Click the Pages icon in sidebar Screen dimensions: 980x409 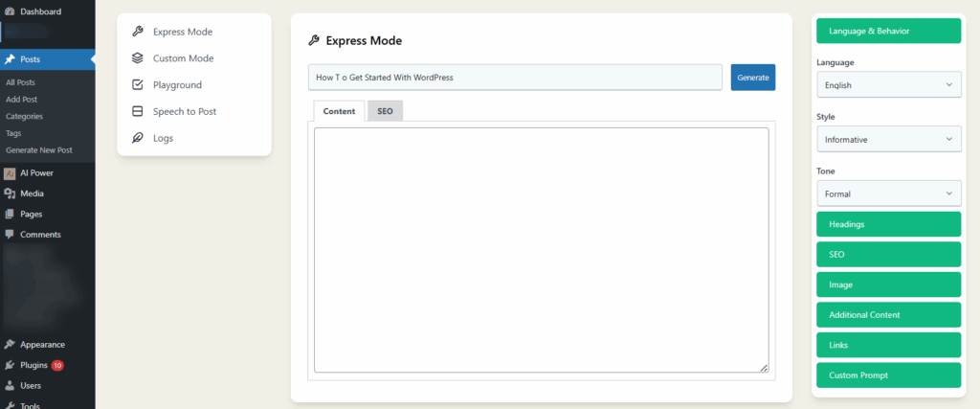(x=10, y=214)
